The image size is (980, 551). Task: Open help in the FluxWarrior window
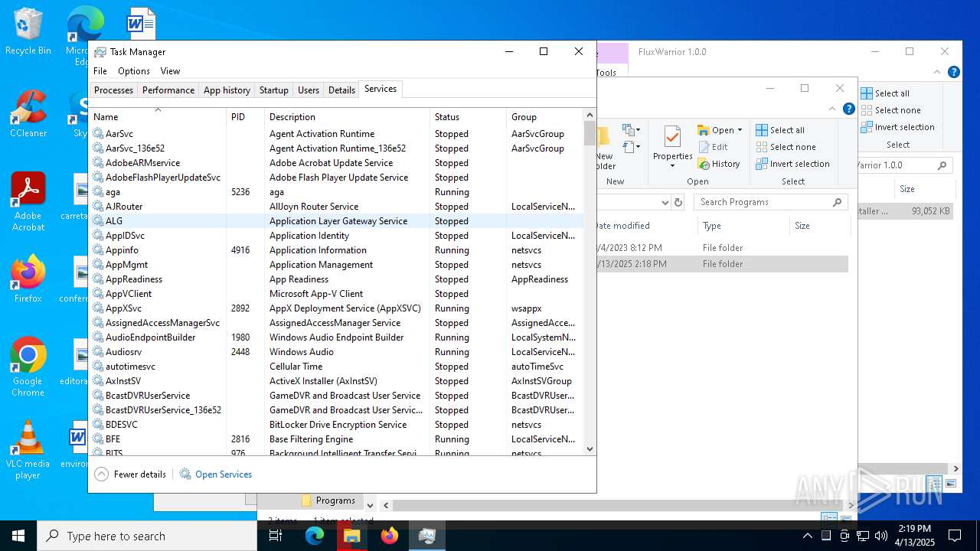(x=954, y=72)
